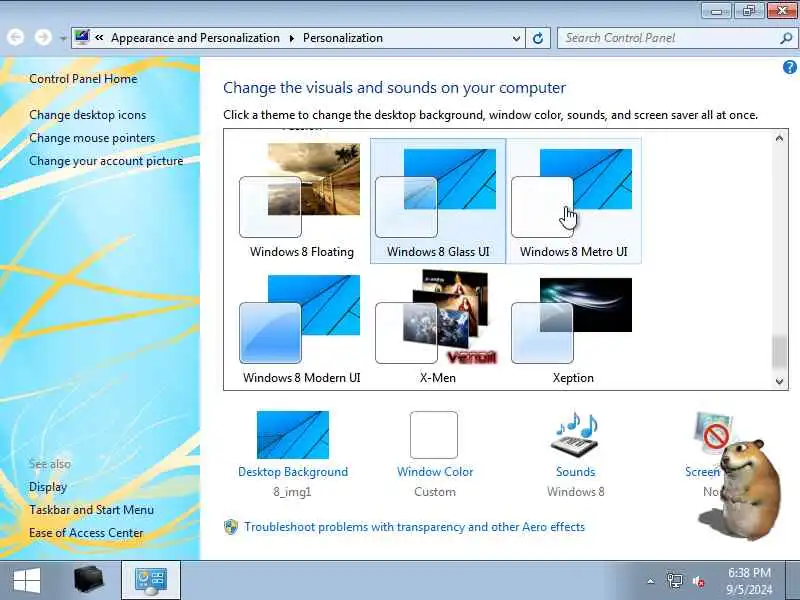Open the Sounds settings icon
The image size is (800, 600).
click(576, 435)
